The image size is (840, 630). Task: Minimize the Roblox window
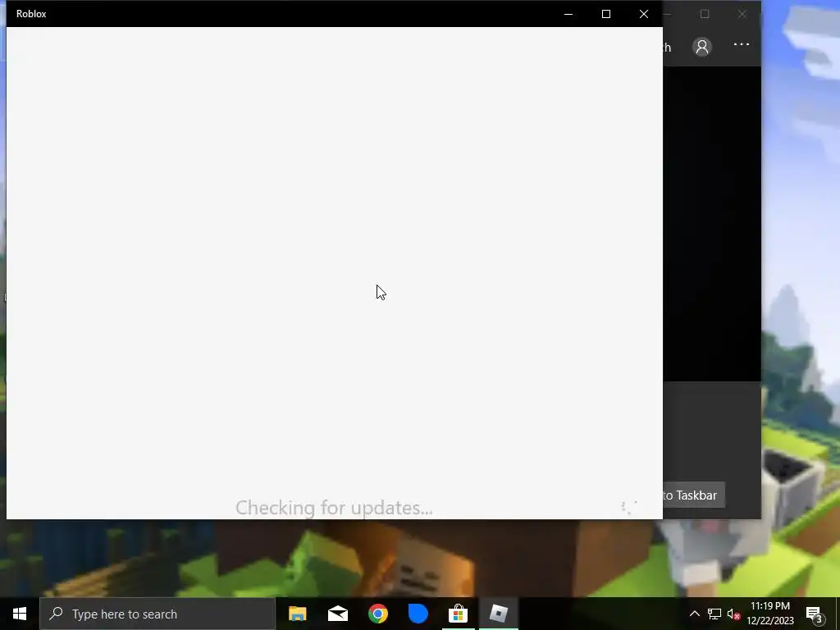[568, 14]
